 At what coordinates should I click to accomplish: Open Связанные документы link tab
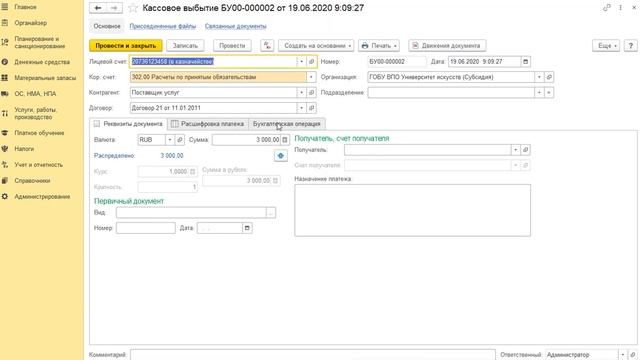pyautogui.click(x=236, y=26)
